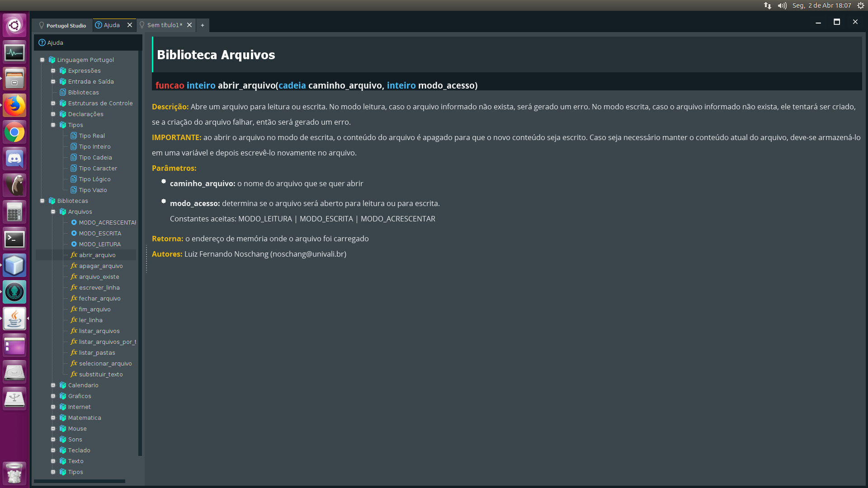This screenshot has width=868, height=488.
Task: Expand the Estruturas de Controle node
Action: (x=53, y=103)
